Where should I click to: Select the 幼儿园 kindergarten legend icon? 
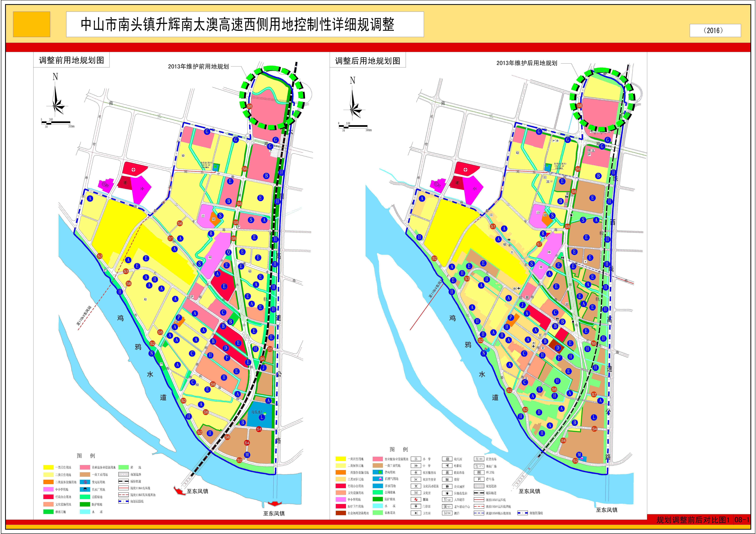coord(447,459)
